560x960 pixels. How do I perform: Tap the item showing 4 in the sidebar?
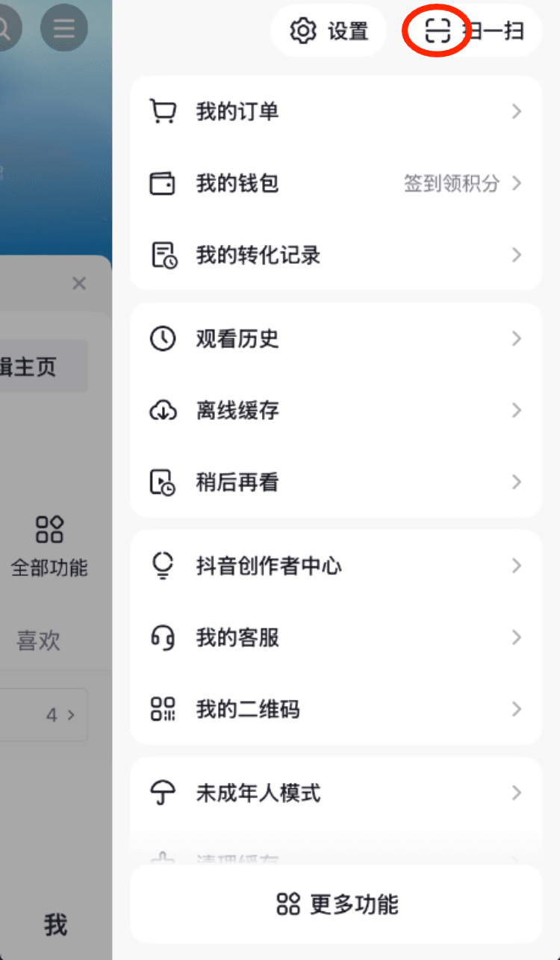59,714
